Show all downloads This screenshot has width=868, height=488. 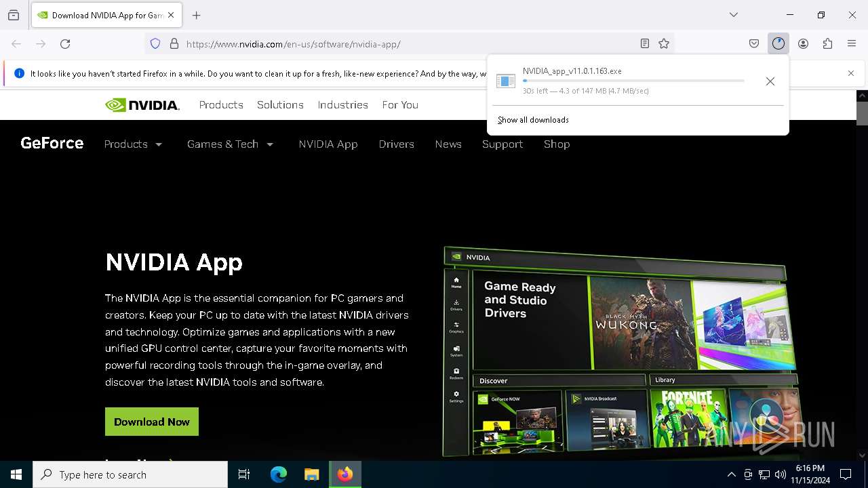(x=533, y=120)
